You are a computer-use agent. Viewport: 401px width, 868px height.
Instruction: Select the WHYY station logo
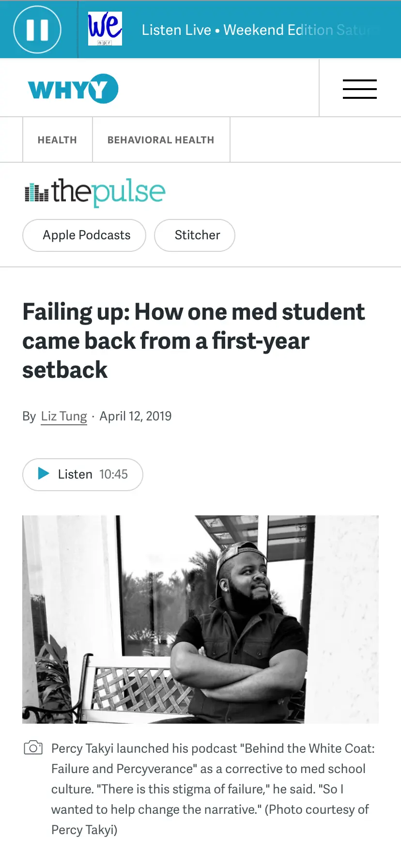(72, 88)
